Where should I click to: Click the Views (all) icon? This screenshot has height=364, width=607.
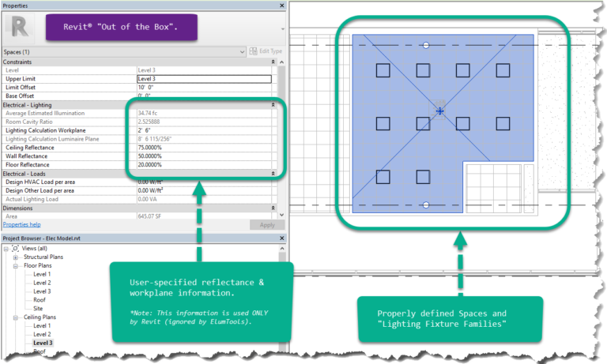(x=16, y=249)
